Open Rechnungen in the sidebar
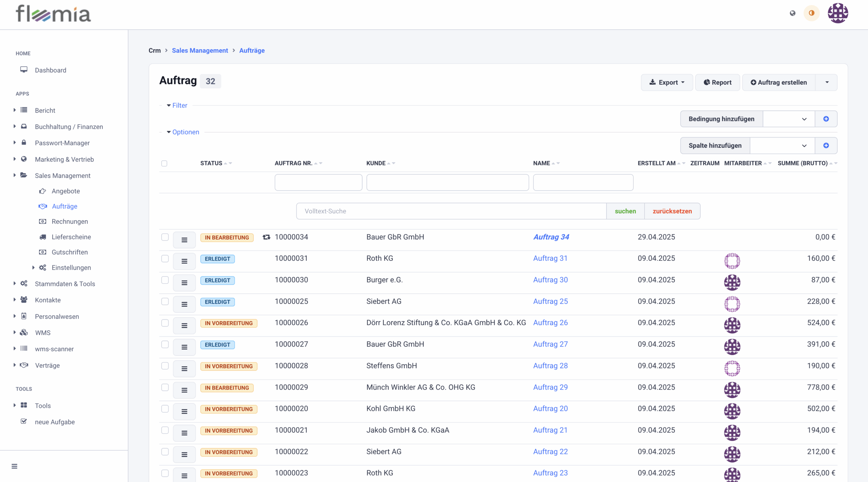868x482 pixels. click(70, 222)
